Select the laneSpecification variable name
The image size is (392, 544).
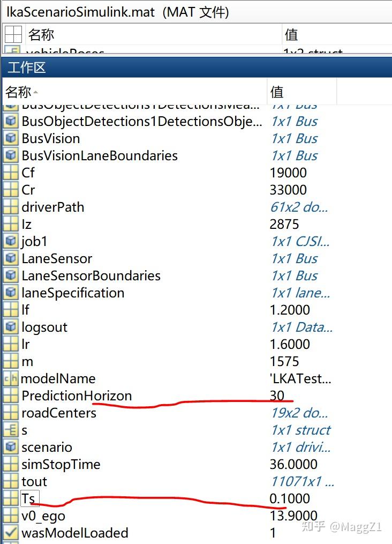click(73, 293)
